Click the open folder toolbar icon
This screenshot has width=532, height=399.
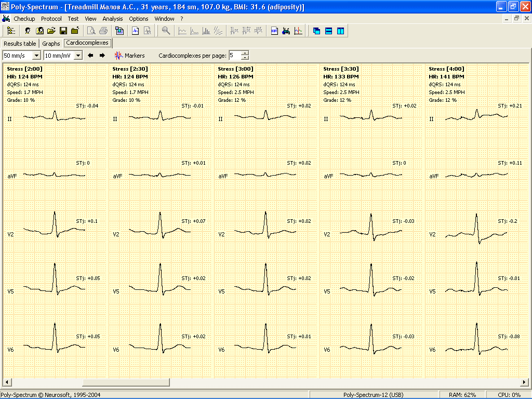click(x=51, y=31)
